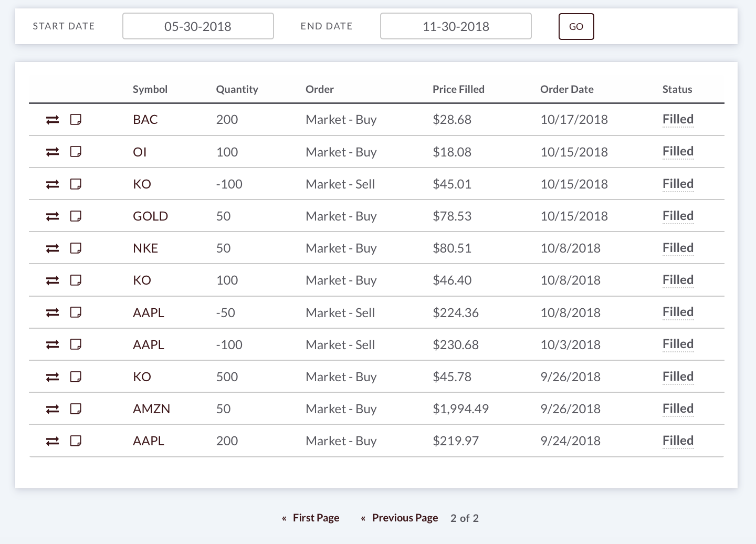
Task: Click trade arrows icon on OI row
Action: pos(52,152)
